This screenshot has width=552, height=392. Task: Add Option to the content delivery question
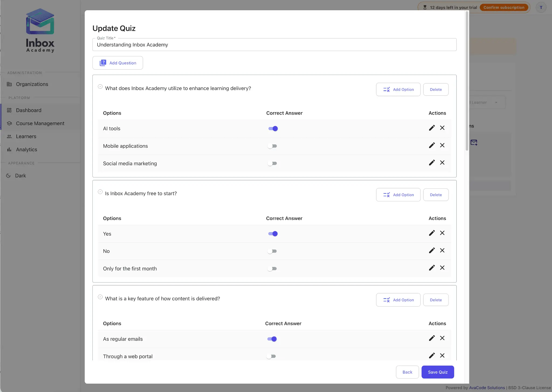398,300
